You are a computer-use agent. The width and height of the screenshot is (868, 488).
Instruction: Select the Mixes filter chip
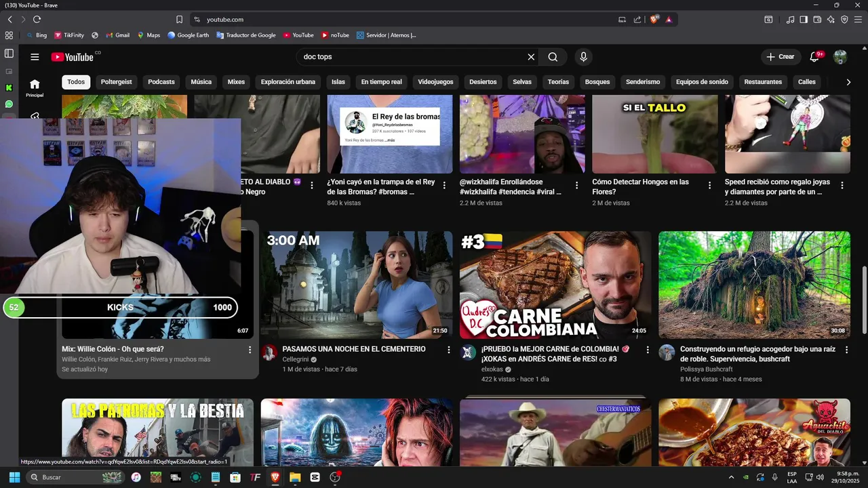pos(236,82)
